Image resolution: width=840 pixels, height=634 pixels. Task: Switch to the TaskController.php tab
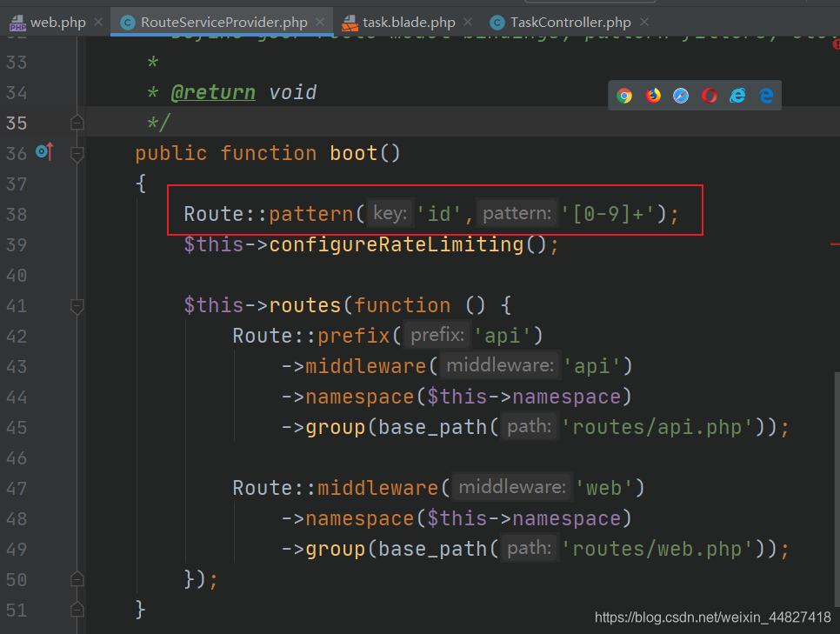(x=570, y=23)
